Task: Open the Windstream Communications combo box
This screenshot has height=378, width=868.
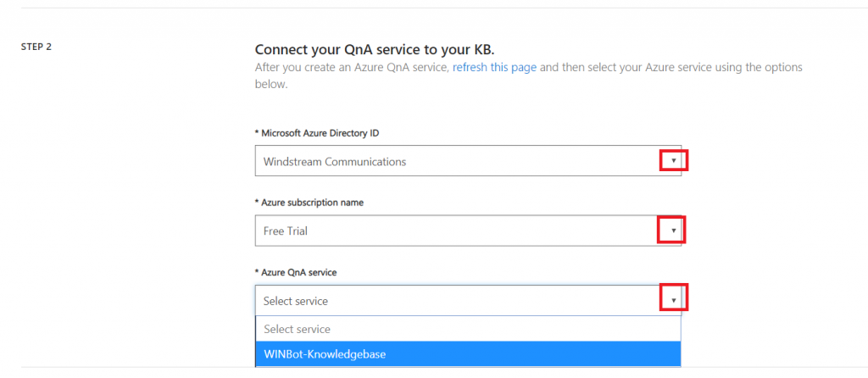Action: [468, 161]
